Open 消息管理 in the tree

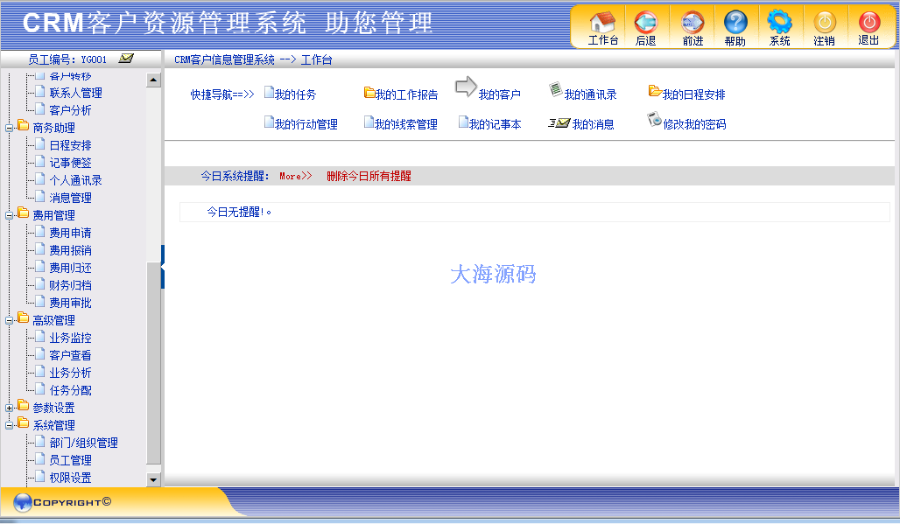point(70,198)
